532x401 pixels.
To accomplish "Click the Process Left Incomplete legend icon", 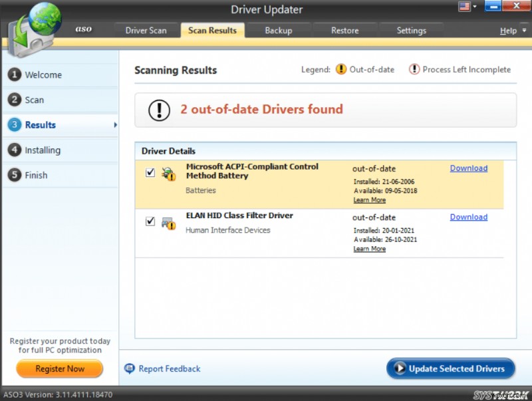I will 414,69.
